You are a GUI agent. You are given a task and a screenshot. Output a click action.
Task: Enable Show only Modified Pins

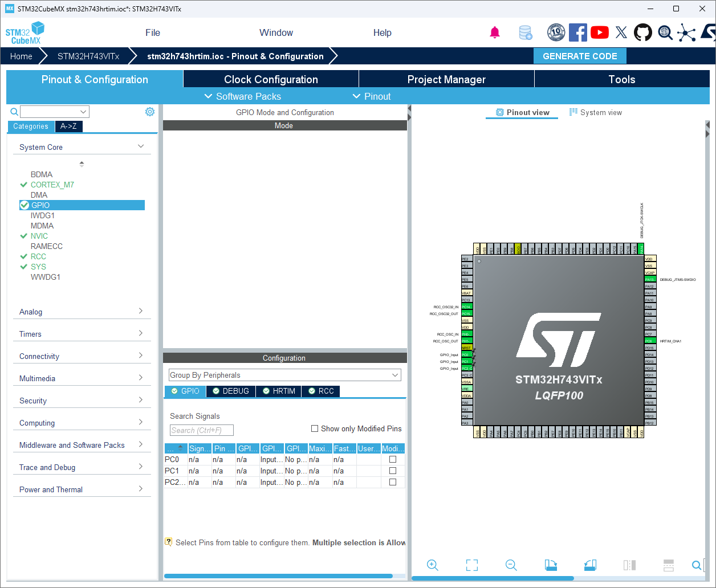click(314, 428)
